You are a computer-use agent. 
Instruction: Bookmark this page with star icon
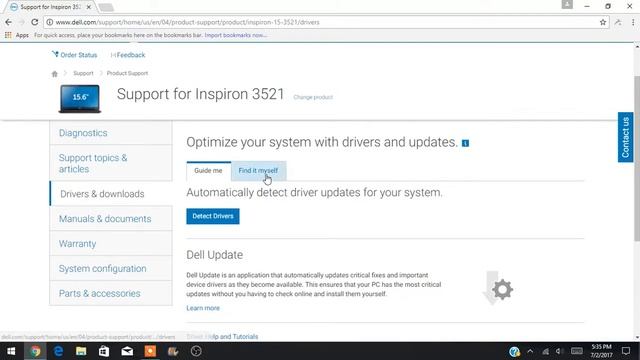click(x=603, y=22)
